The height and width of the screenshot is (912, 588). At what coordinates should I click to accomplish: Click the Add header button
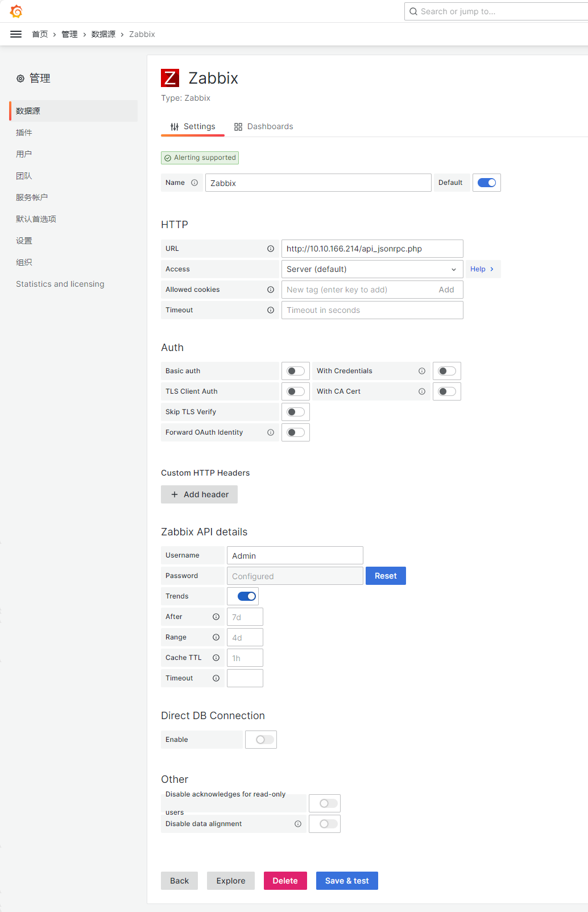[199, 494]
